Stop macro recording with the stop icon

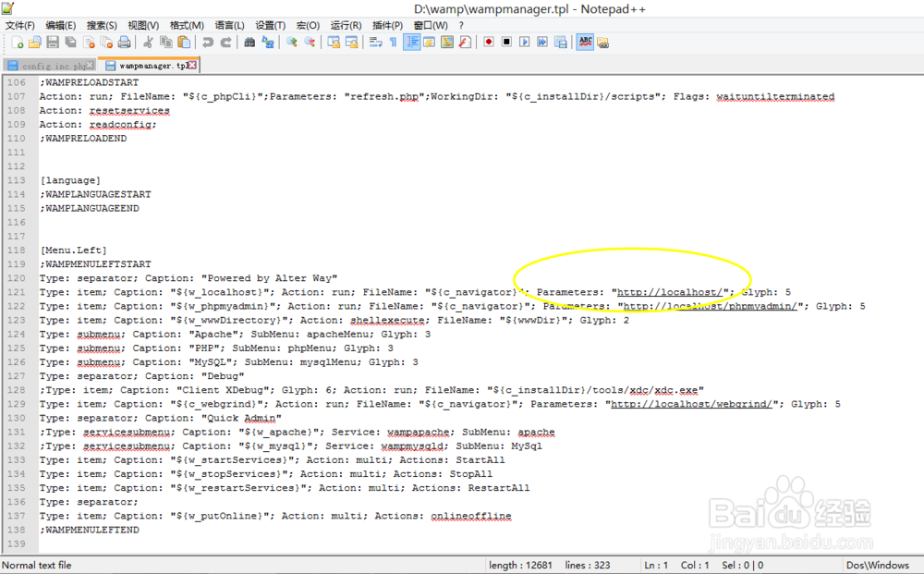pyautogui.click(x=506, y=42)
